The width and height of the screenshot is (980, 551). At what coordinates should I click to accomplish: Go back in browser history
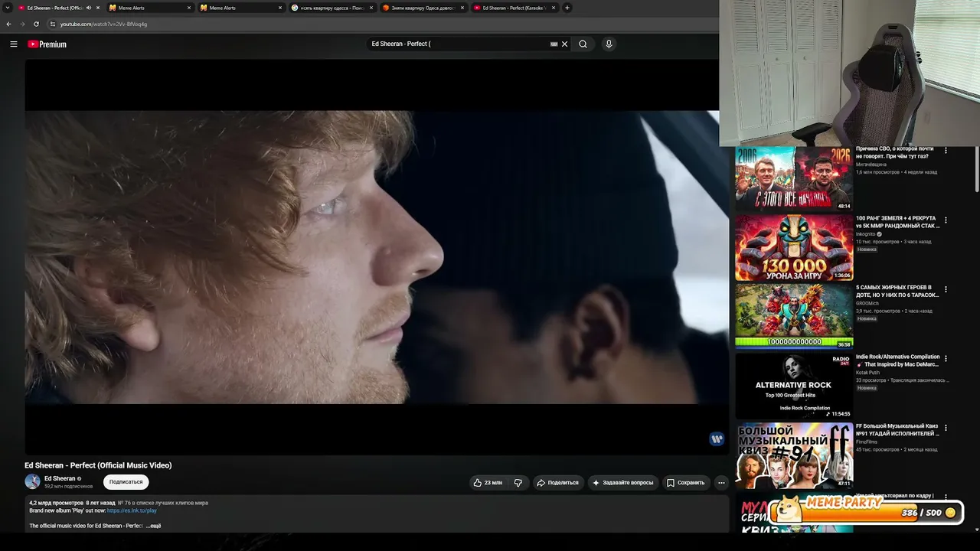pos(8,24)
